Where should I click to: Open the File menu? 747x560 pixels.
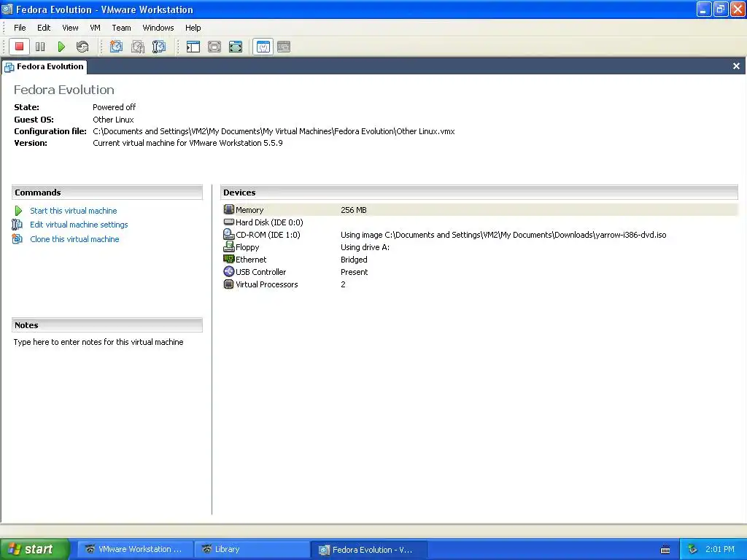click(20, 28)
